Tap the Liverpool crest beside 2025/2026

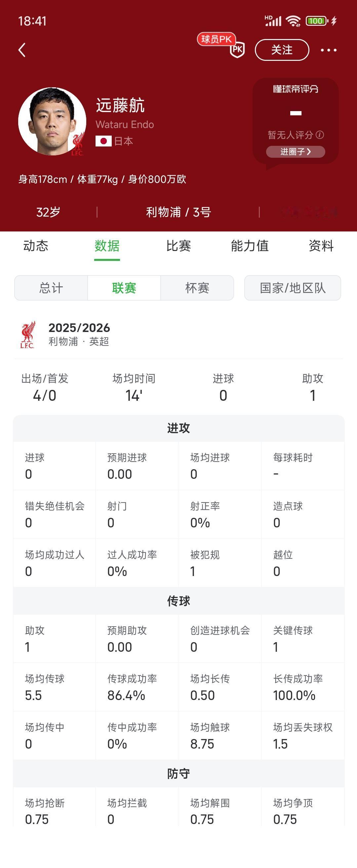27,335
